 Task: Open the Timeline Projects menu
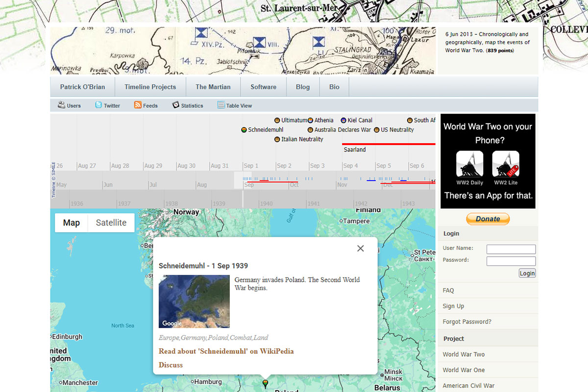[150, 87]
